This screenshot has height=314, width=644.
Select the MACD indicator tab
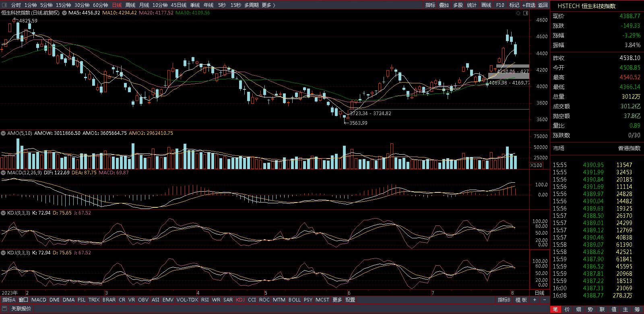point(39,300)
